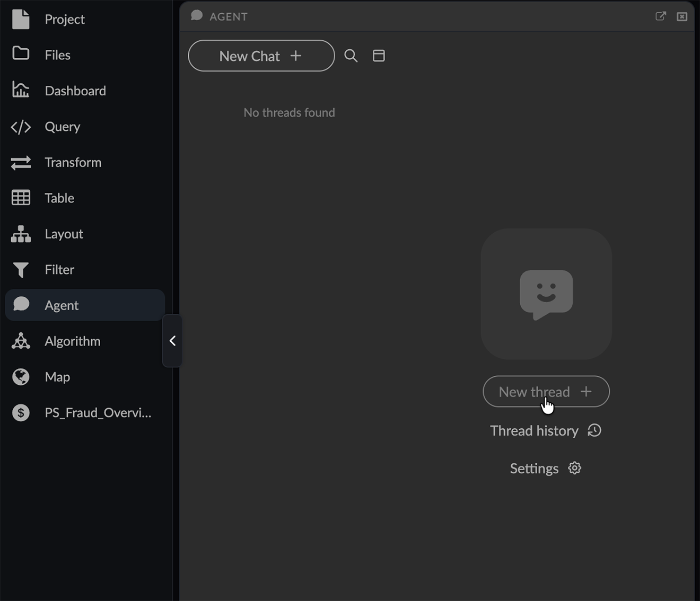Click the Map globe icon
This screenshot has width=700, height=601.
[x=21, y=377]
